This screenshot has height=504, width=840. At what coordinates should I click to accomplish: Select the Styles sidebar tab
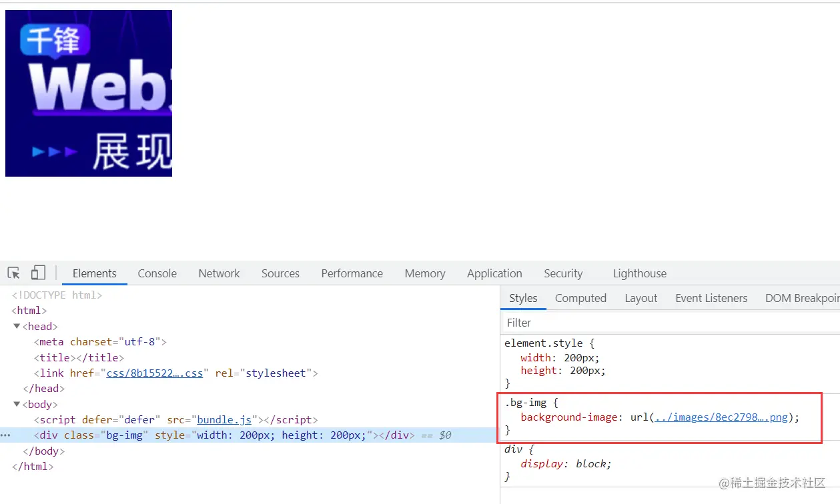[523, 298]
